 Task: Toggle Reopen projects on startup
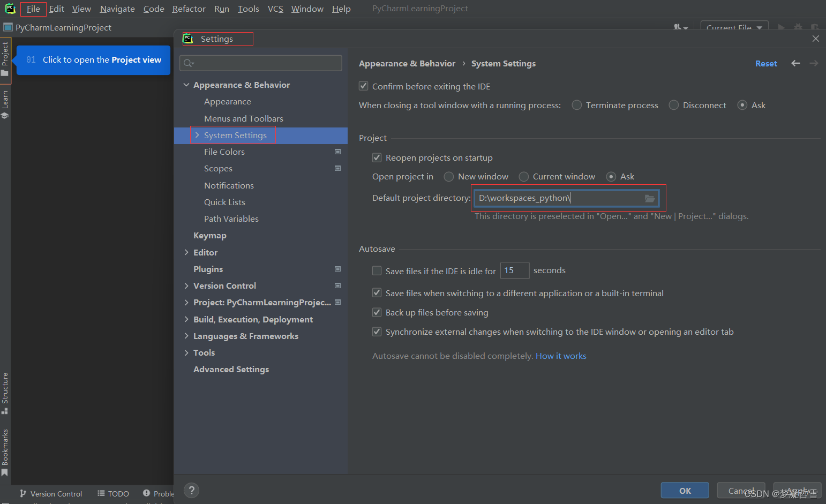tap(377, 157)
